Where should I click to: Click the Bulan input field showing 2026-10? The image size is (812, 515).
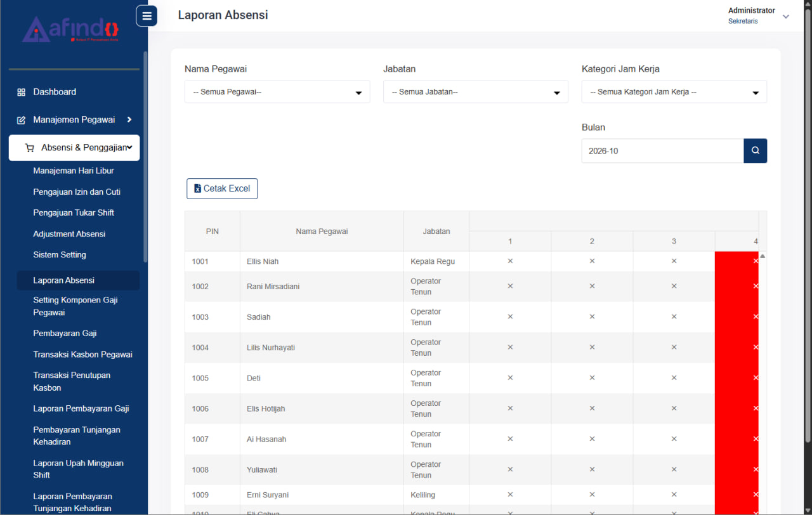pos(662,151)
